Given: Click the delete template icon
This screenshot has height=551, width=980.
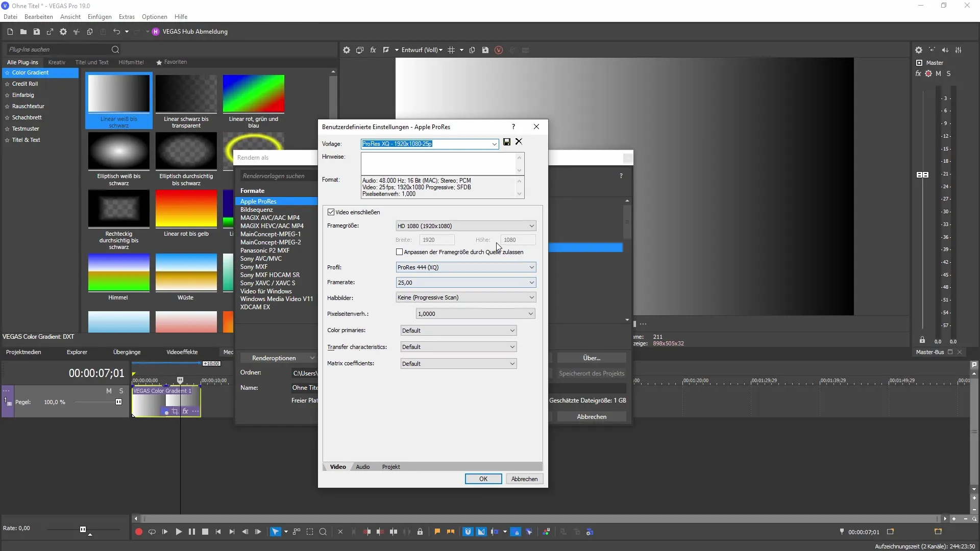Looking at the screenshot, I should tap(519, 142).
